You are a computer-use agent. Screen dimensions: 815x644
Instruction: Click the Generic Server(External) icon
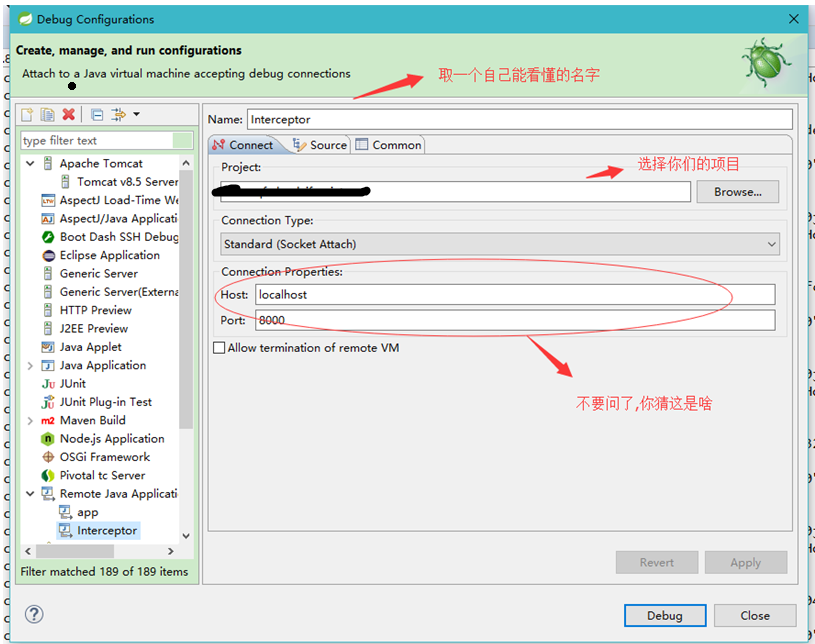[48, 292]
